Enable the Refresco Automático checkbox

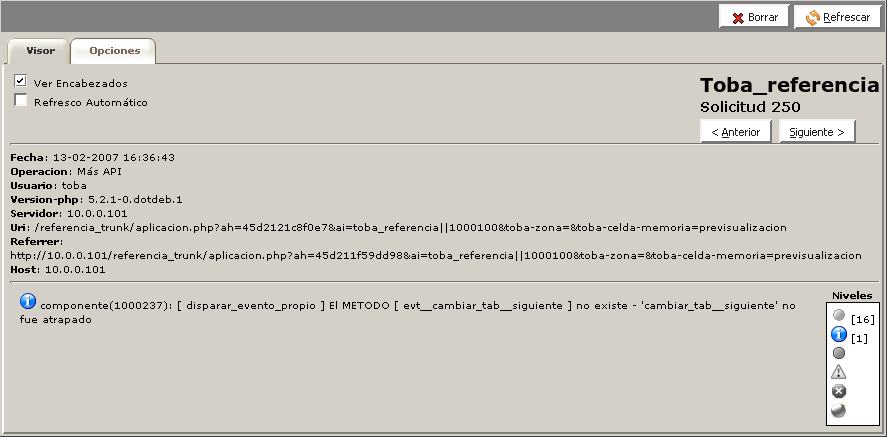click(21, 100)
